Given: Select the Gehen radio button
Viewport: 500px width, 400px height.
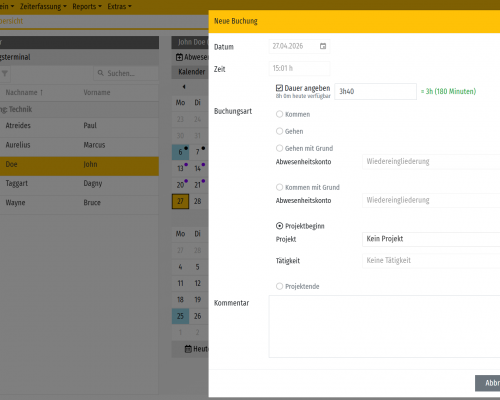Looking at the screenshot, I should click(279, 131).
